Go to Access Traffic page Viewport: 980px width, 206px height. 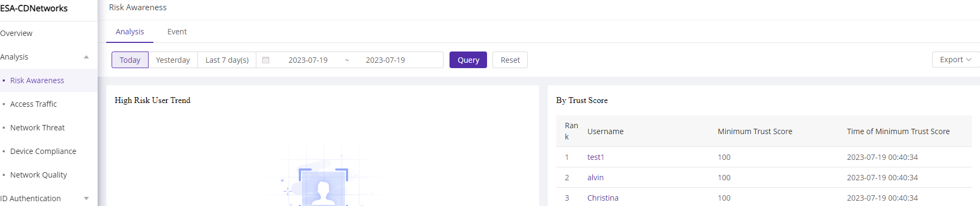33,104
